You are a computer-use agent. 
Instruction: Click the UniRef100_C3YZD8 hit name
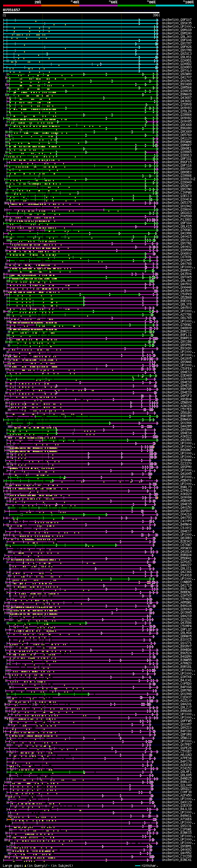(176, 856)
